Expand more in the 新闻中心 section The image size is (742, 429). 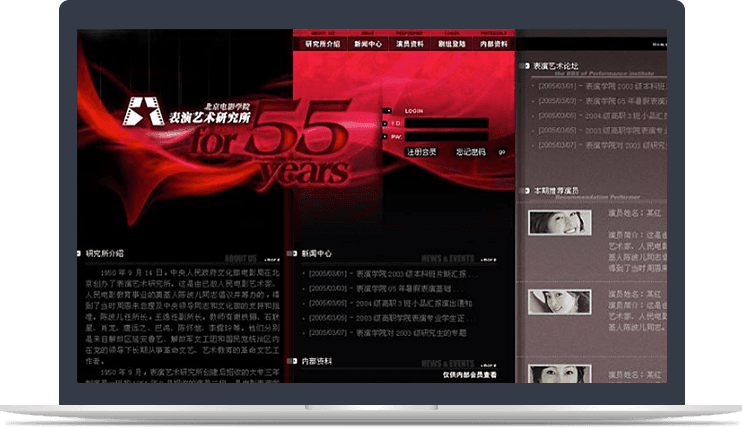coord(488,259)
